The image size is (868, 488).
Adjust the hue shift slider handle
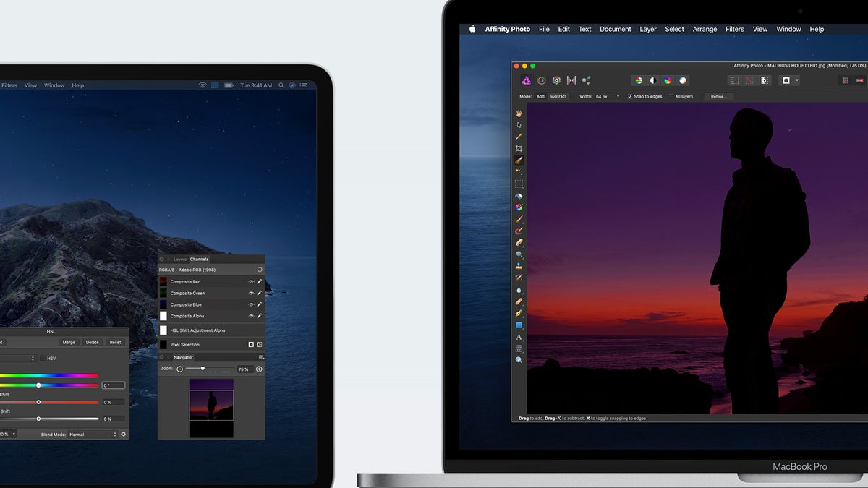pos(38,385)
